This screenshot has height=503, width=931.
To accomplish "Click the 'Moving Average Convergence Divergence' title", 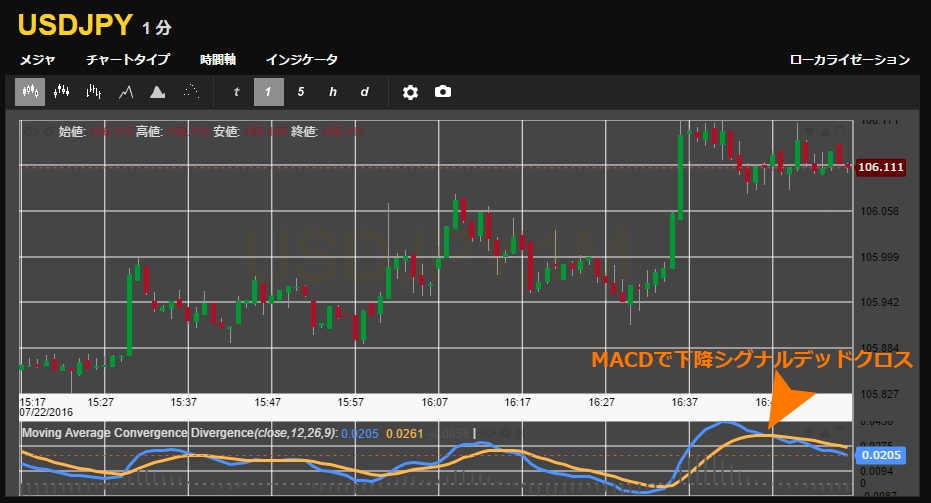I will (x=138, y=433).
